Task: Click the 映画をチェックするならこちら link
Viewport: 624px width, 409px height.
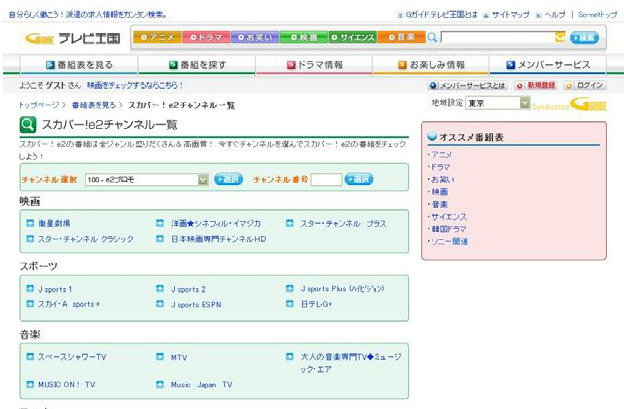Action: coord(135,85)
